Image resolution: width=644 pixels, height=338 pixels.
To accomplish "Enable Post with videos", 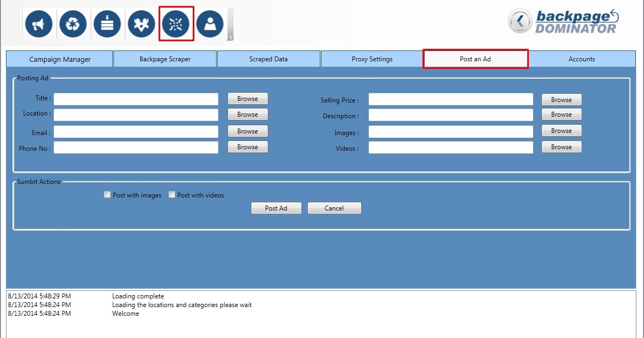I will coord(172,194).
